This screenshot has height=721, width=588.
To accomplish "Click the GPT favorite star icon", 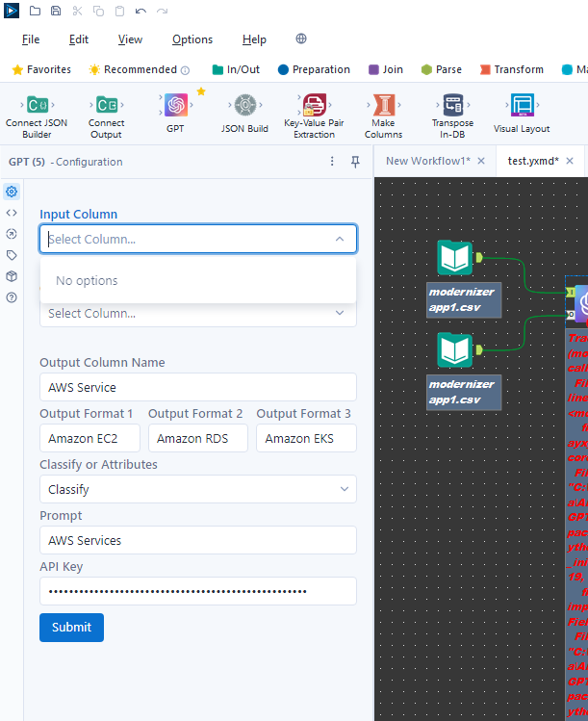I will [x=201, y=91].
